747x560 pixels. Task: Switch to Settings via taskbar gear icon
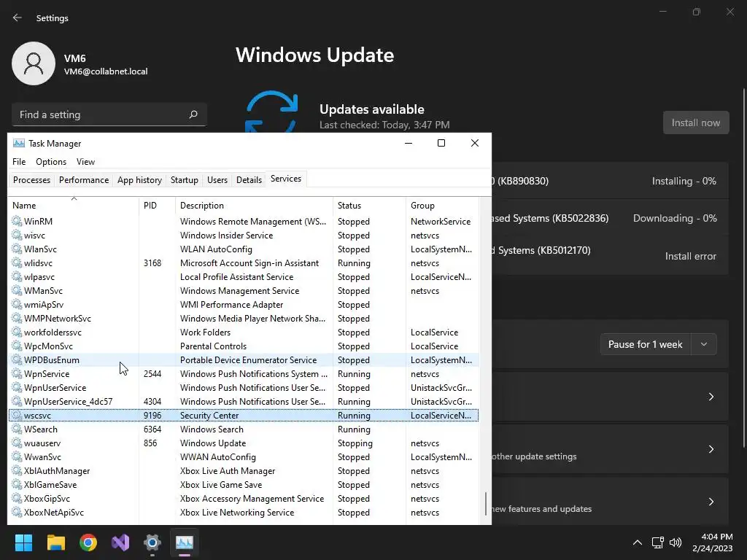point(152,542)
